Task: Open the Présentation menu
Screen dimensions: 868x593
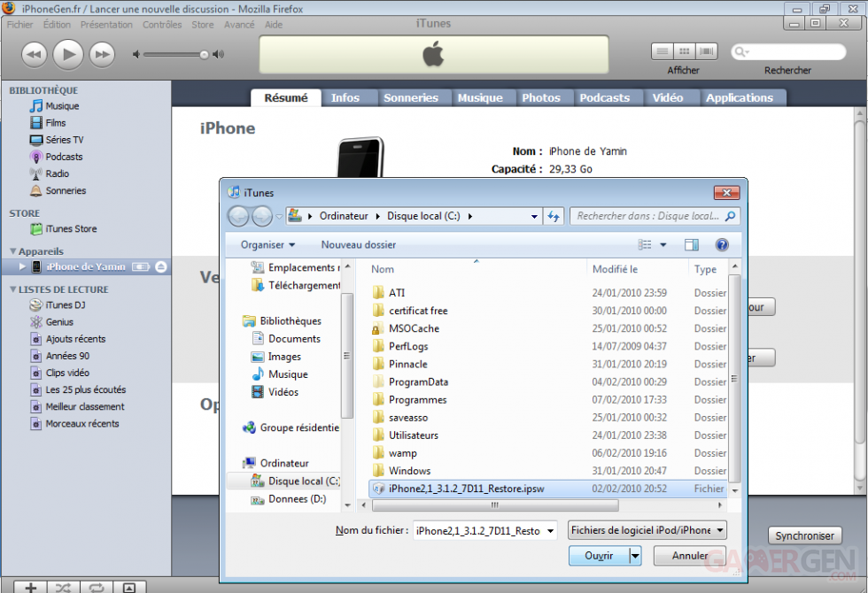Action: pos(106,25)
